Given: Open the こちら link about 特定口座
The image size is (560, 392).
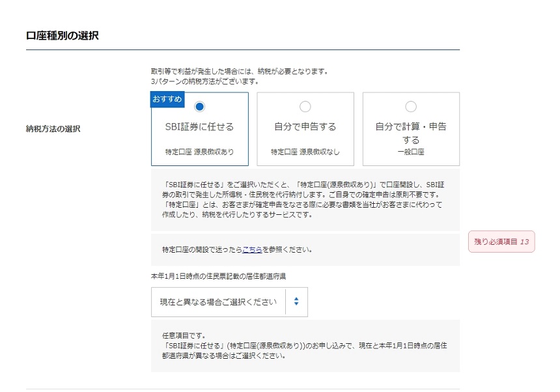Looking at the screenshot, I should 252,249.
